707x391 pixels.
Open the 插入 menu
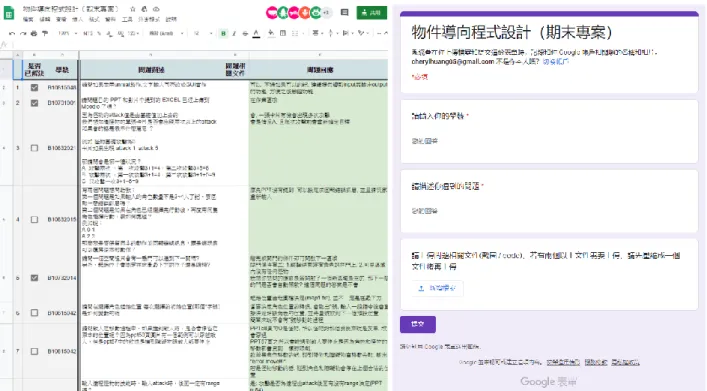click(x=78, y=19)
